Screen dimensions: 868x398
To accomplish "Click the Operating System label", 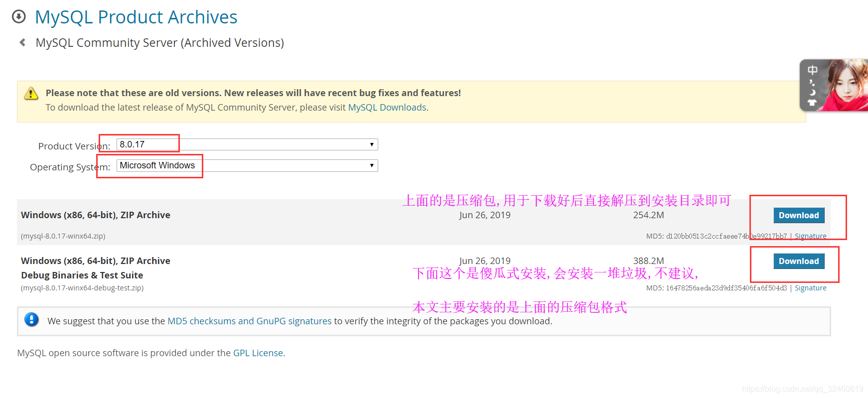I will point(70,167).
